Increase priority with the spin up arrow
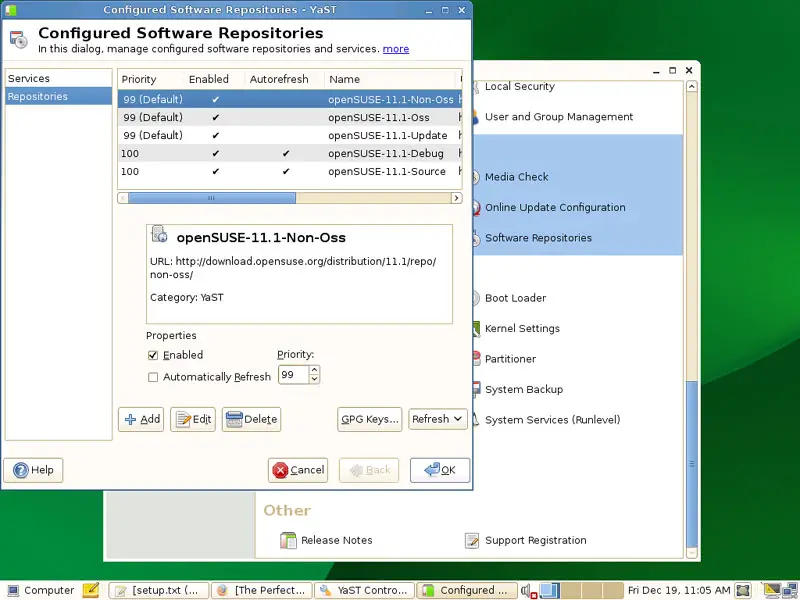The image size is (800, 600). (x=314, y=370)
